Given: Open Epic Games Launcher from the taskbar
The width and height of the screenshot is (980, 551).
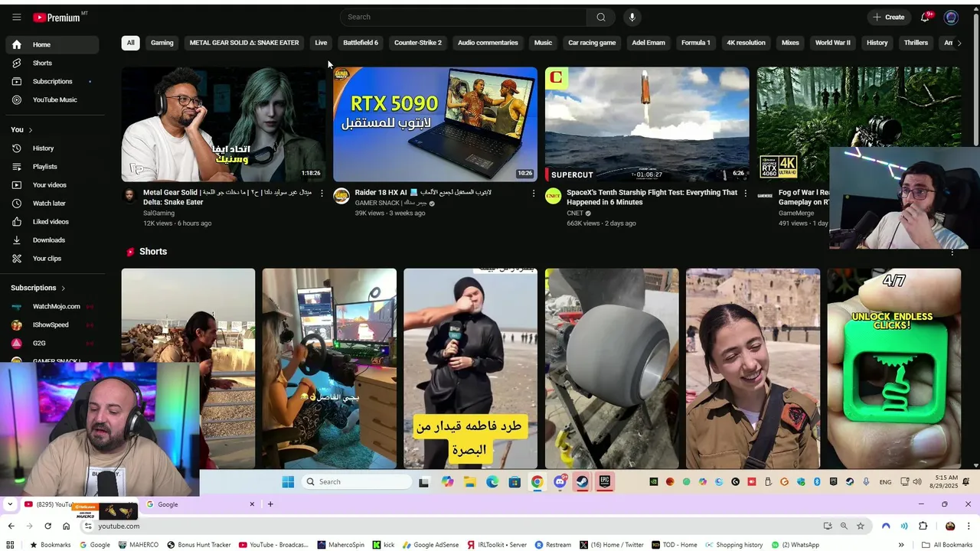Looking at the screenshot, I should [604, 481].
